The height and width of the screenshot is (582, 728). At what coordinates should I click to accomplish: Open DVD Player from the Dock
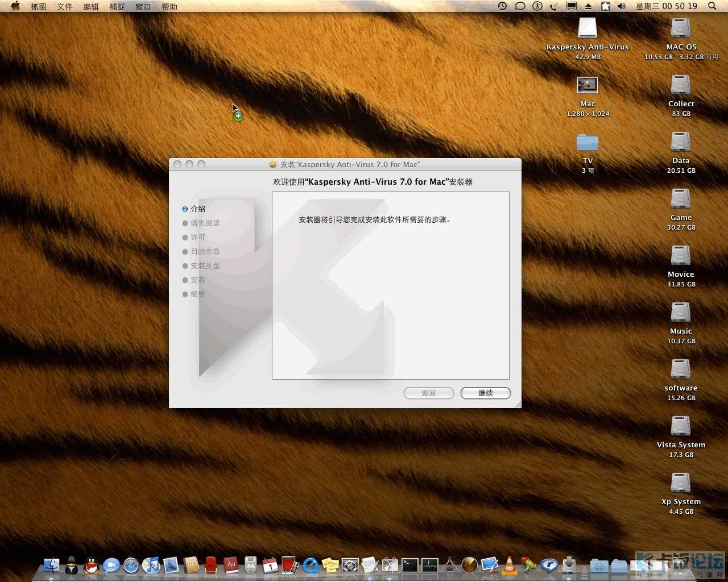click(x=251, y=565)
